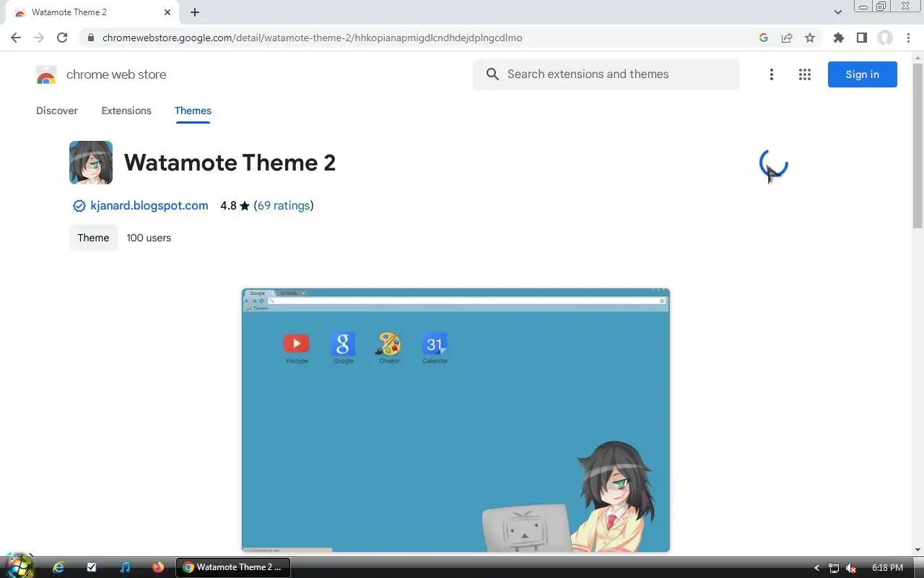
Task: Share this page with the share icon
Action: coord(787,38)
